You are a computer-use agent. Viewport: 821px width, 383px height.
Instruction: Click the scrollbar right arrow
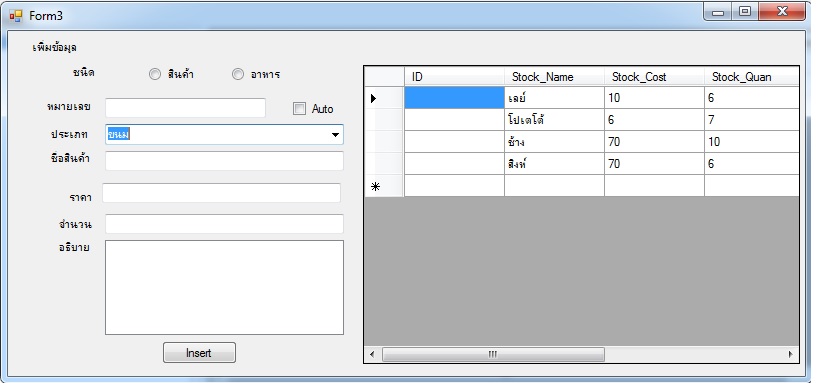point(791,354)
